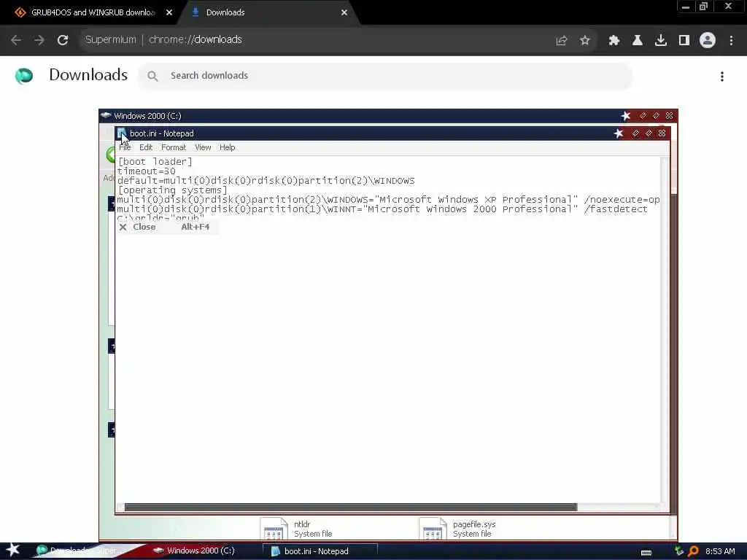Image resolution: width=747 pixels, height=560 pixels.
Task: Close the GRUB4DOS and WINGRUB tab
Action: pyautogui.click(x=169, y=12)
